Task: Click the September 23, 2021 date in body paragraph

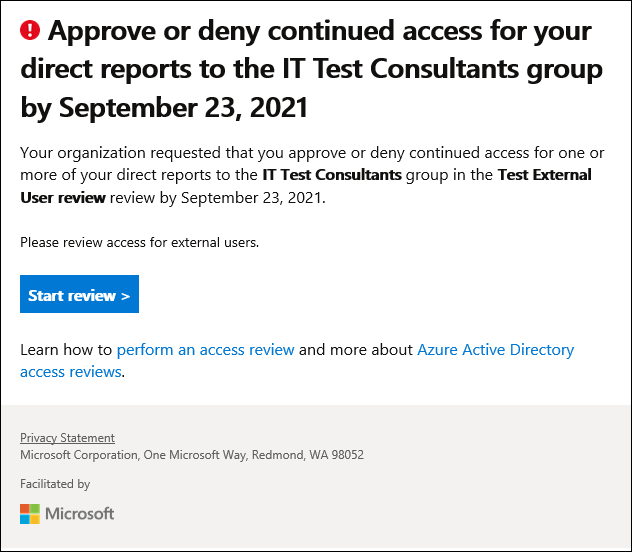Action: [x=253, y=198]
